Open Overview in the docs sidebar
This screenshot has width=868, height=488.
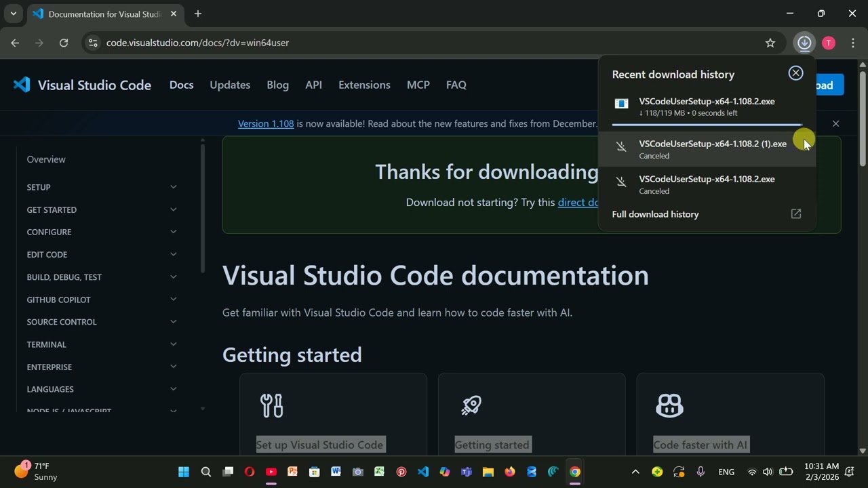tap(46, 159)
